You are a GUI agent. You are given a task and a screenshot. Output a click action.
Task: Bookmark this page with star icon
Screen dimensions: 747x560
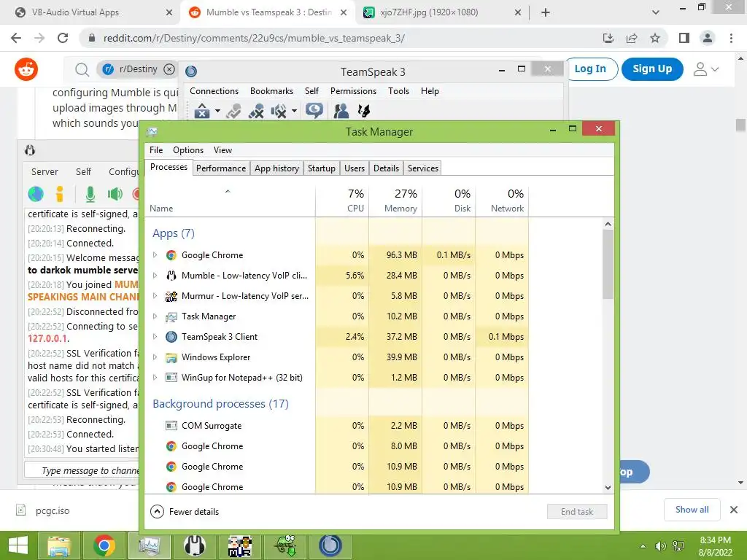(655, 38)
